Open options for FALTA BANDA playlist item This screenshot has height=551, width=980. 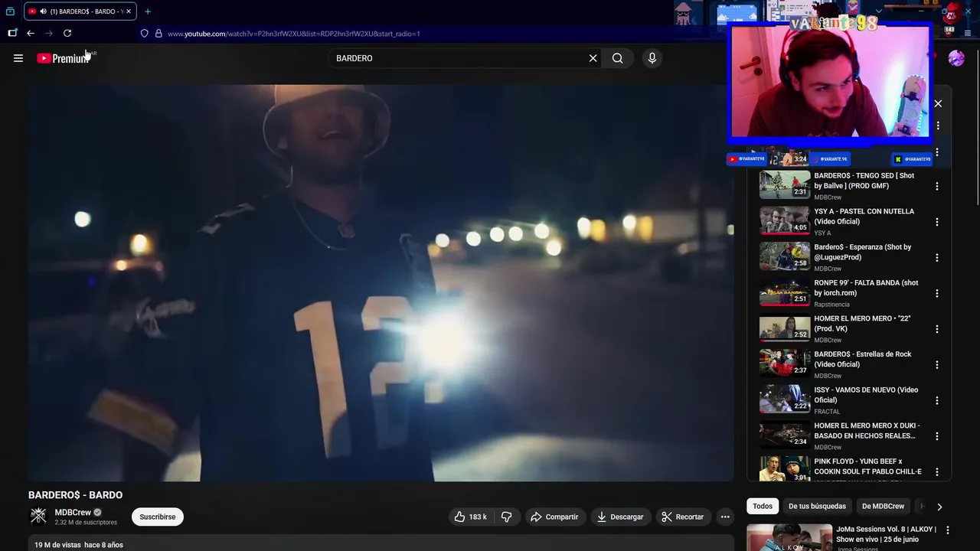tap(937, 293)
